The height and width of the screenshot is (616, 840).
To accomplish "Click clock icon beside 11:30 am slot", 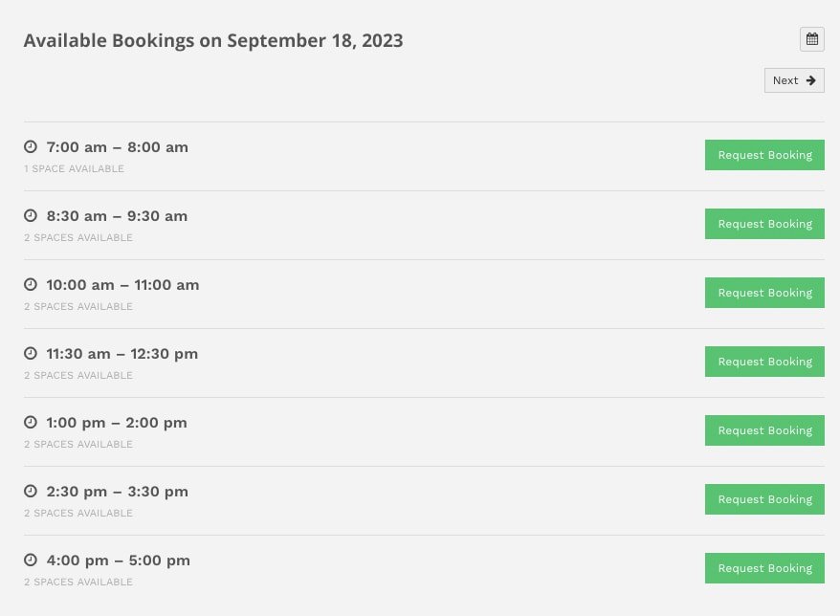I will pyautogui.click(x=31, y=353).
